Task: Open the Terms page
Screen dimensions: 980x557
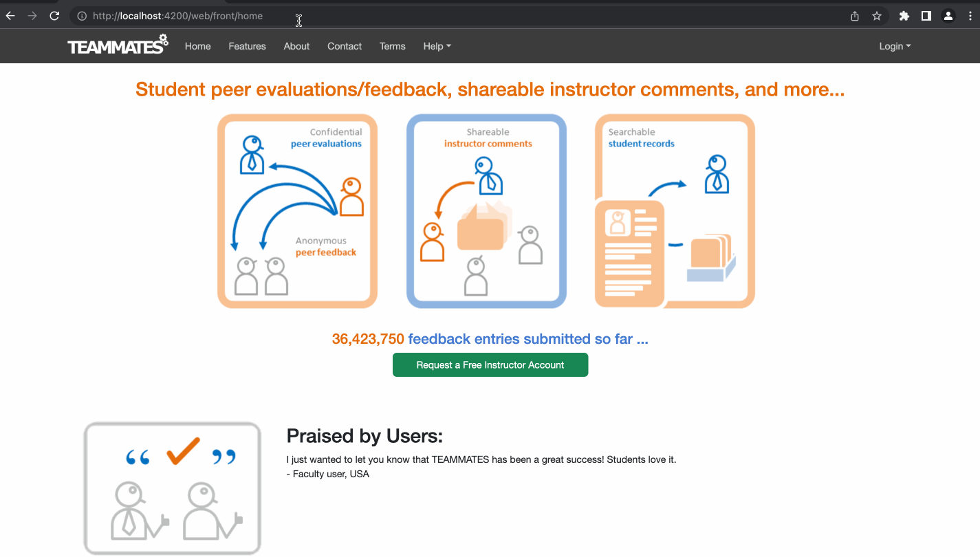Action: [392, 46]
